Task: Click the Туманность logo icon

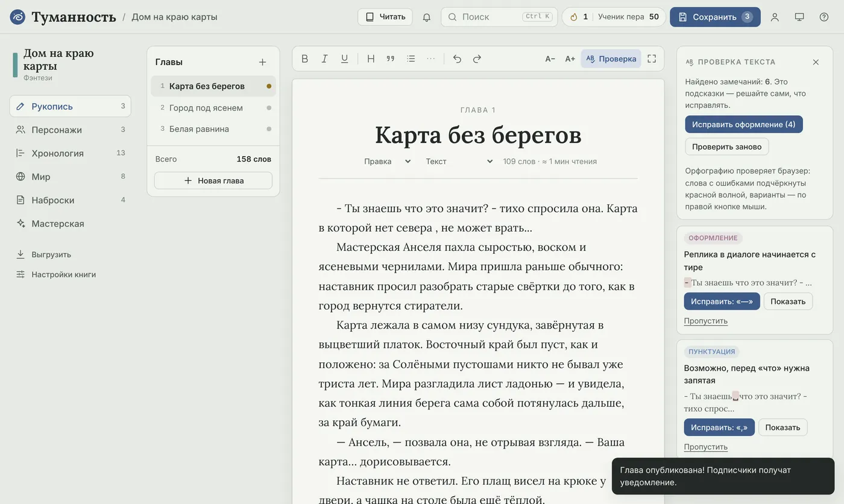Action: tap(17, 17)
